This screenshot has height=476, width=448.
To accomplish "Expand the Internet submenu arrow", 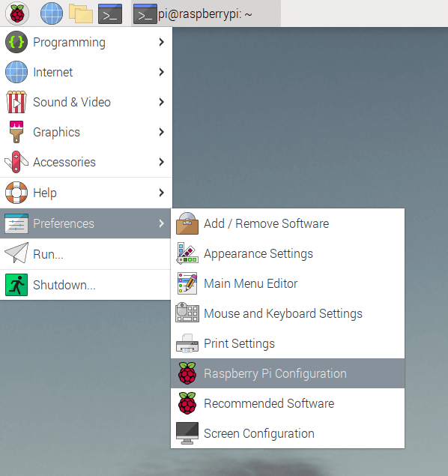I will click(162, 72).
